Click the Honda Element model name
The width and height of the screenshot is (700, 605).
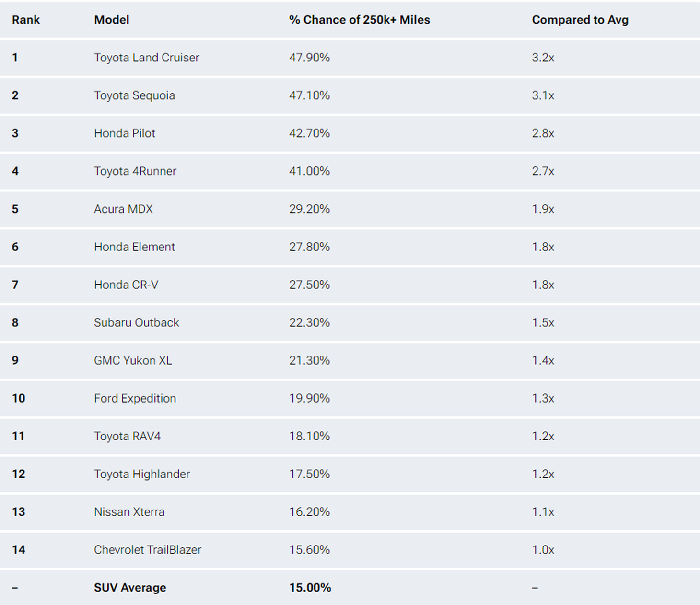[x=135, y=247]
